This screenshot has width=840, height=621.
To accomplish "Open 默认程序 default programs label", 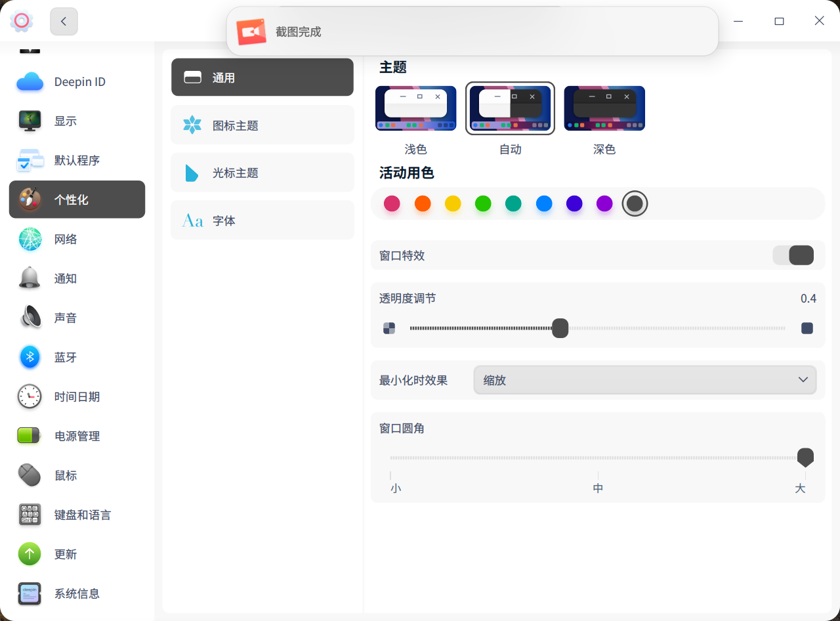I will click(x=77, y=160).
